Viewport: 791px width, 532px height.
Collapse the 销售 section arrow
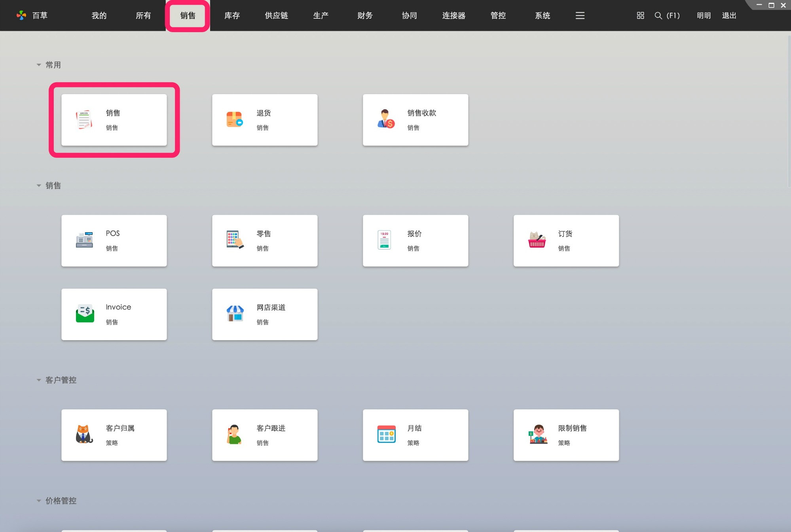39,186
